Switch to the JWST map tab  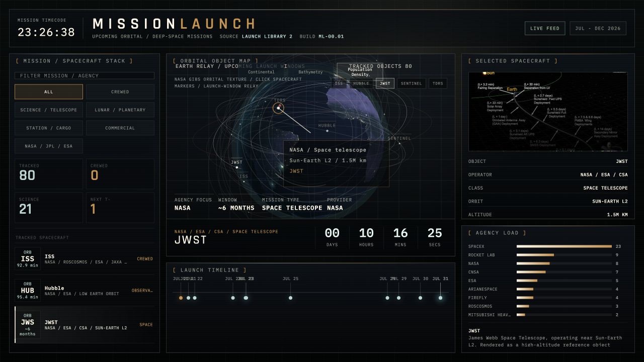[x=385, y=83]
